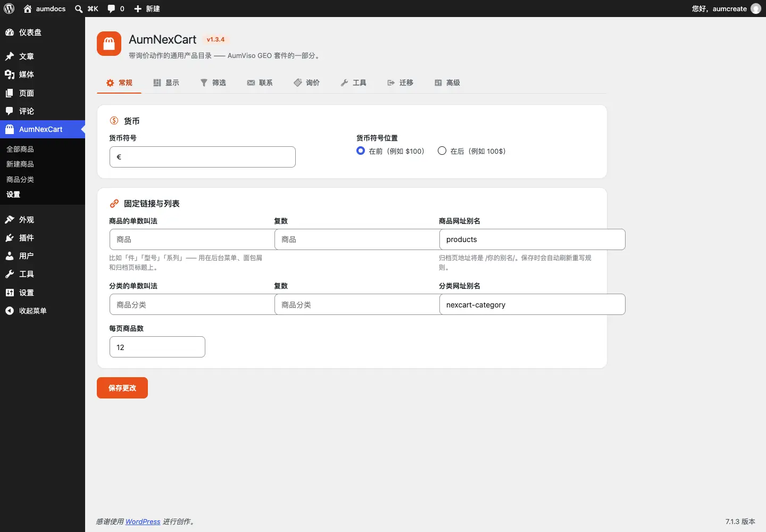
Task: Follow the WordPress footer link
Action: (143, 521)
